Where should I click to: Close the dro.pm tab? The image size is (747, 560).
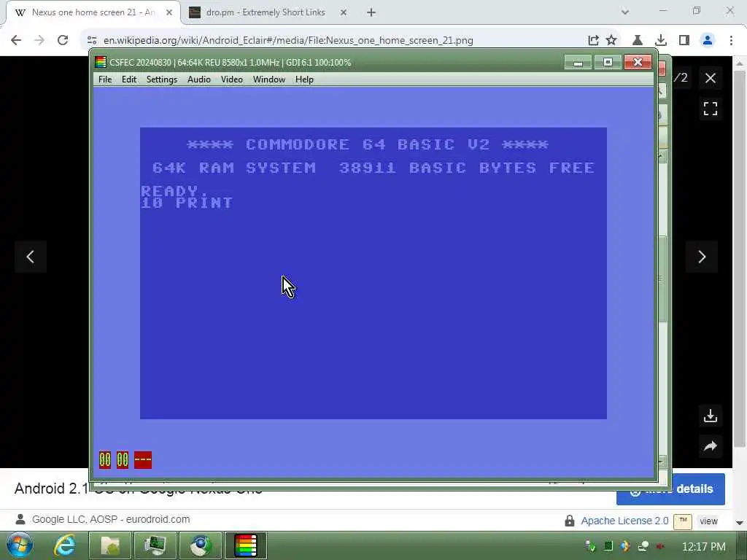coord(343,12)
